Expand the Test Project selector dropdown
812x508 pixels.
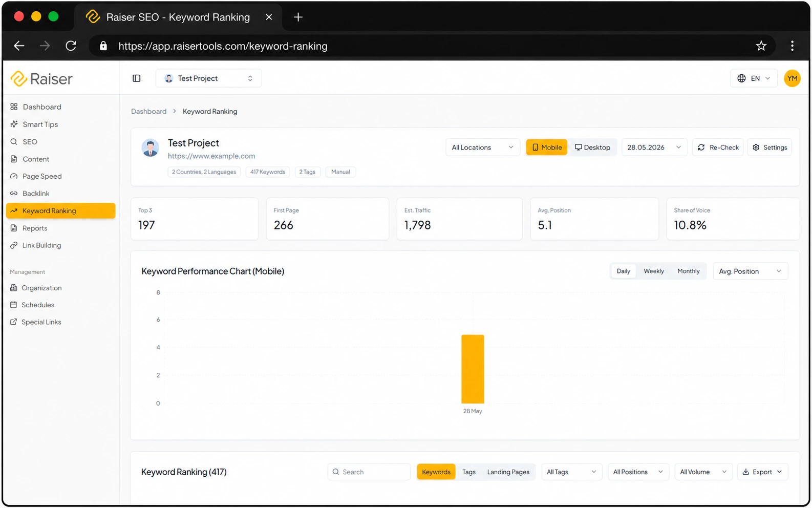(209, 78)
